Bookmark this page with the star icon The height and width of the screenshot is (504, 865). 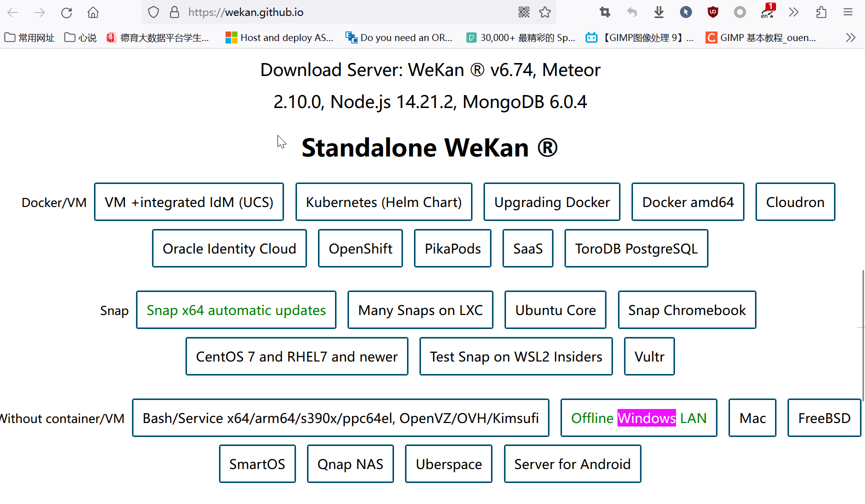(x=545, y=12)
